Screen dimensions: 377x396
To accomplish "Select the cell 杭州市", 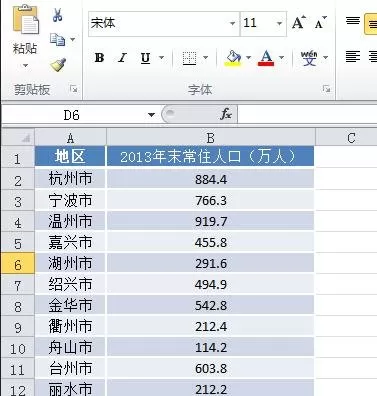I will pos(70,179).
